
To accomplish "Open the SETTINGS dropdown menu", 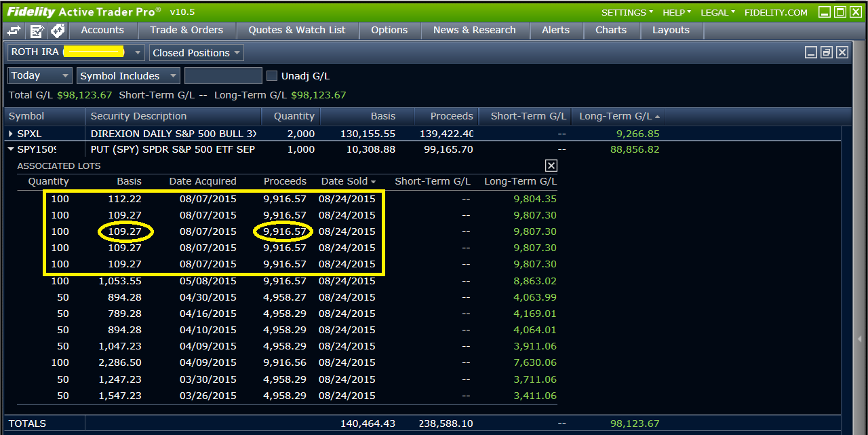I will [627, 12].
